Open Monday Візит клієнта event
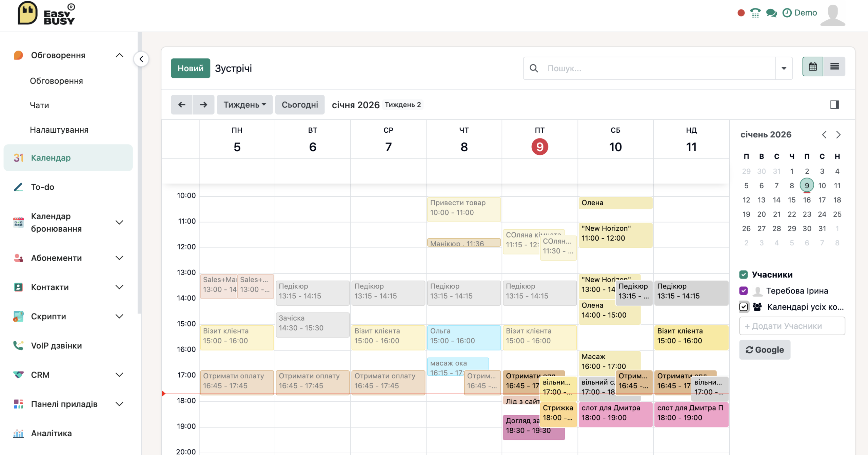 pyautogui.click(x=237, y=338)
